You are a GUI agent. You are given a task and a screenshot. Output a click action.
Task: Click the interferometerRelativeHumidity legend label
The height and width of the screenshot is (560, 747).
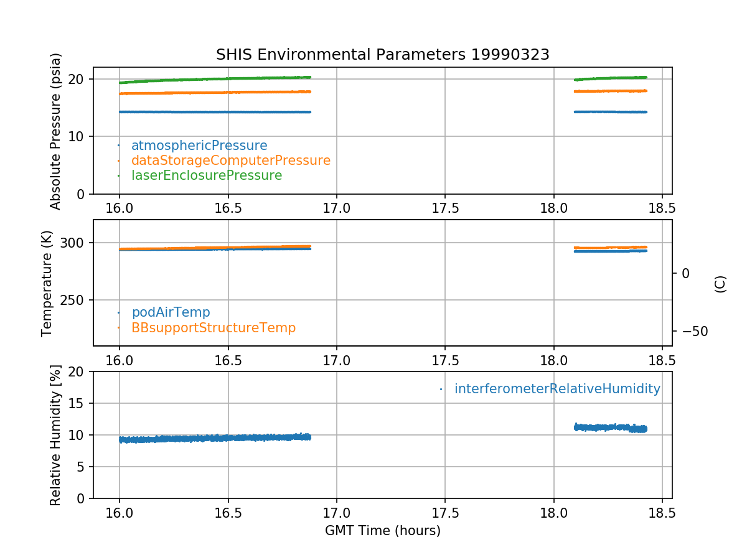557,389
